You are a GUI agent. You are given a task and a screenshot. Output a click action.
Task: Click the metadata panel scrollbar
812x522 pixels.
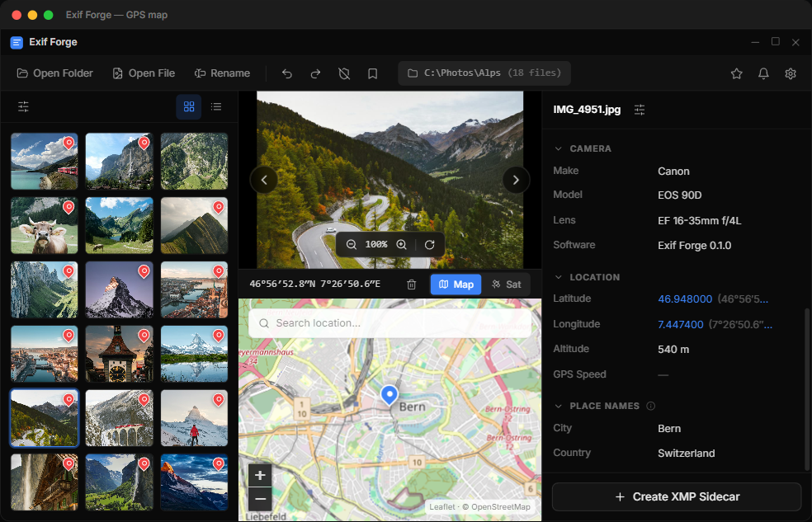tap(806, 389)
